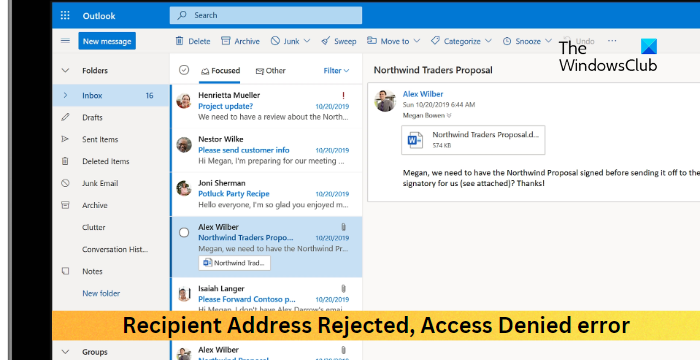
Task: Click the Move to folder icon
Action: 371,41
